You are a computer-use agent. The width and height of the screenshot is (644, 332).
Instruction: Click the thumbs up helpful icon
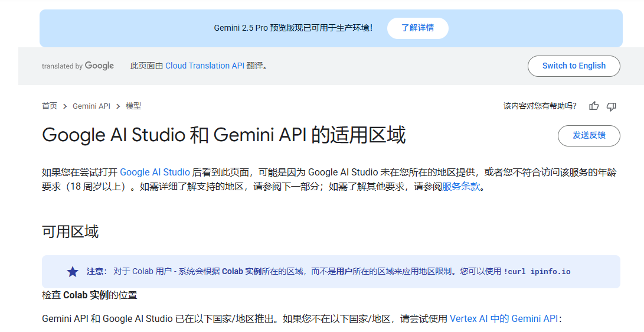594,106
